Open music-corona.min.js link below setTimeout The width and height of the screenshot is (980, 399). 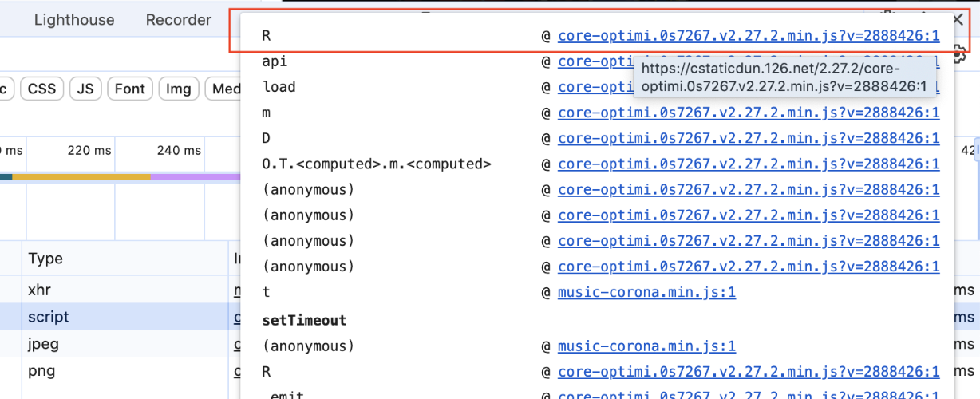click(646, 346)
